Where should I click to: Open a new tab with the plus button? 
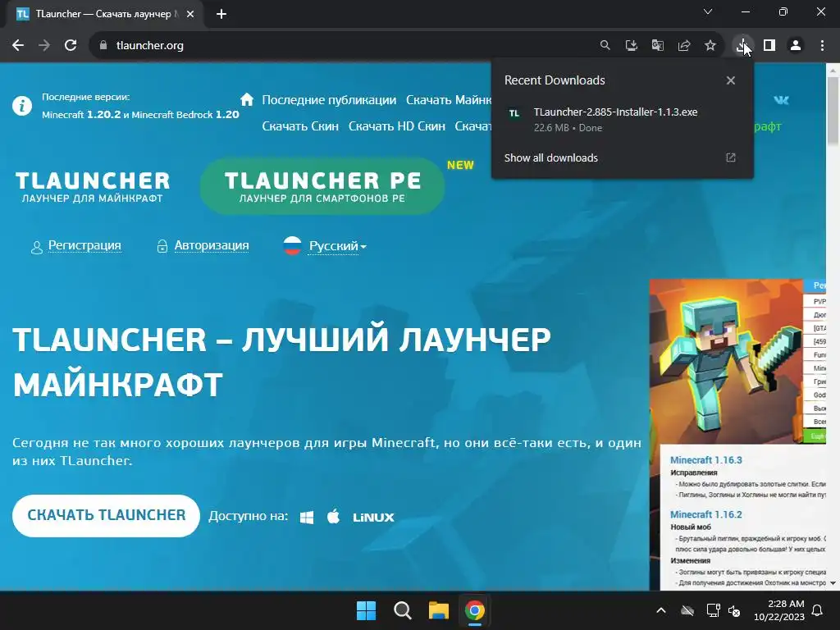tap(221, 15)
